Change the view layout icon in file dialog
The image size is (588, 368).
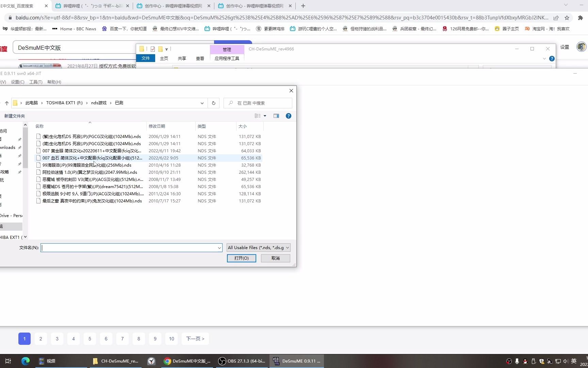click(x=258, y=116)
